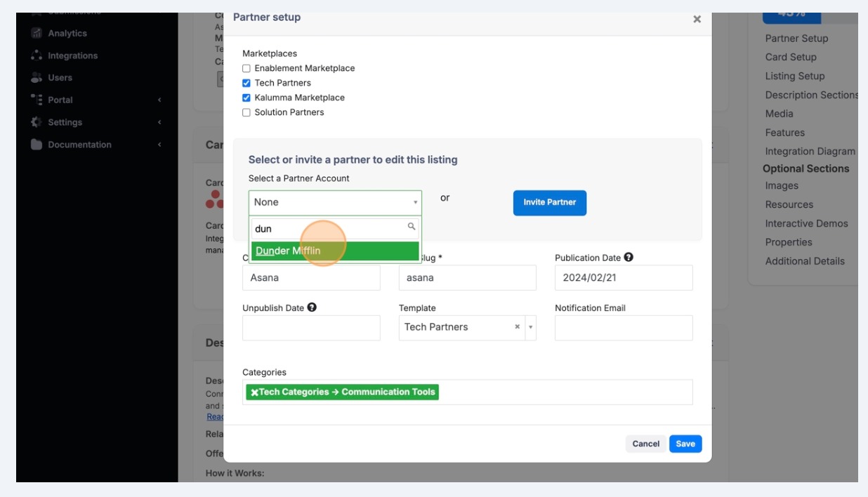
Task: Click the Publication Date field
Action: pos(624,278)
